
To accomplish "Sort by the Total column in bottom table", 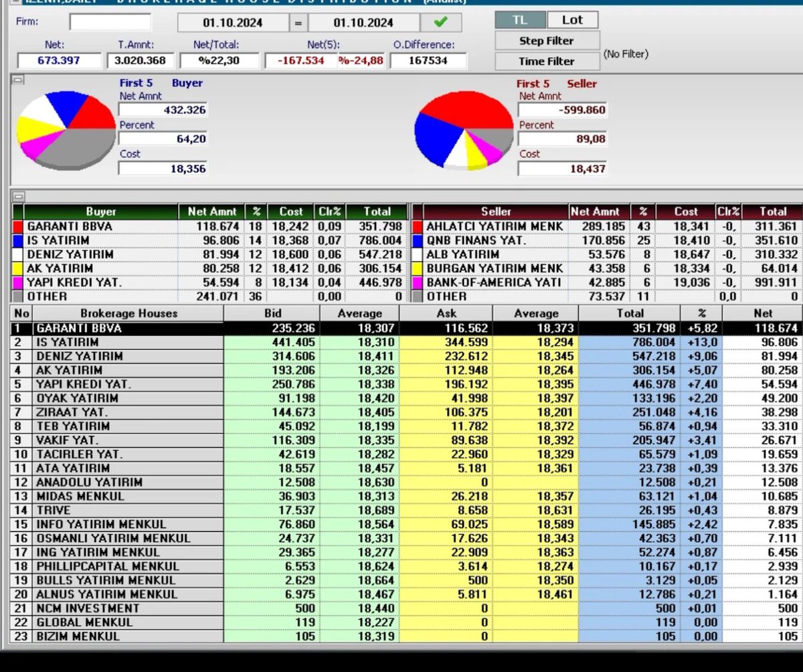I will (630, 313).
